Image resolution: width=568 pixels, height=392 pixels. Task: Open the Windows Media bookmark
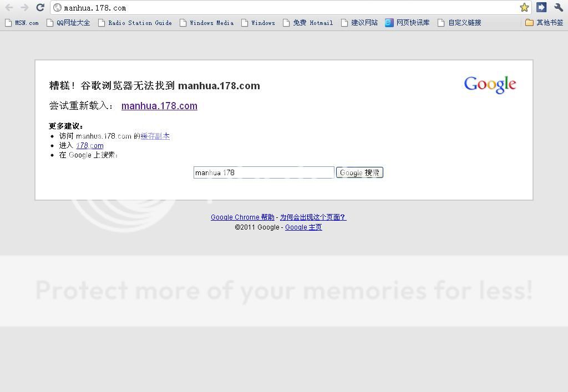click(207, 23)
